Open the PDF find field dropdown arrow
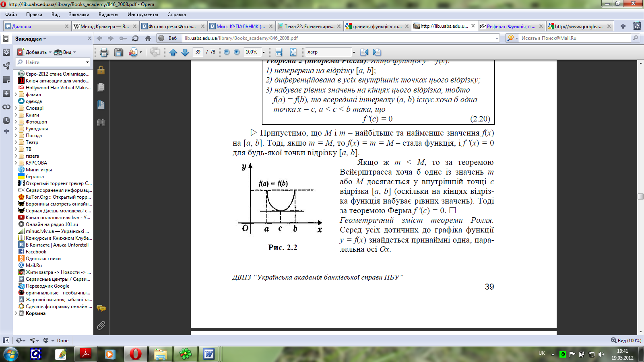 click(x=354, y=52)
